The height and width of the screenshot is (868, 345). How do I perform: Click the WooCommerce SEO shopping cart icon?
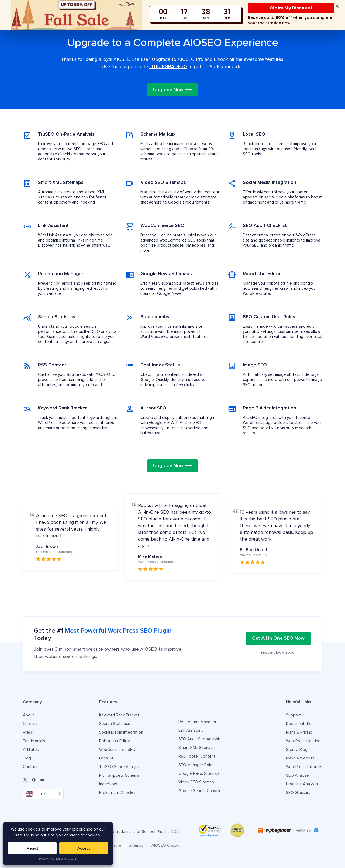(x=129, y=226)
